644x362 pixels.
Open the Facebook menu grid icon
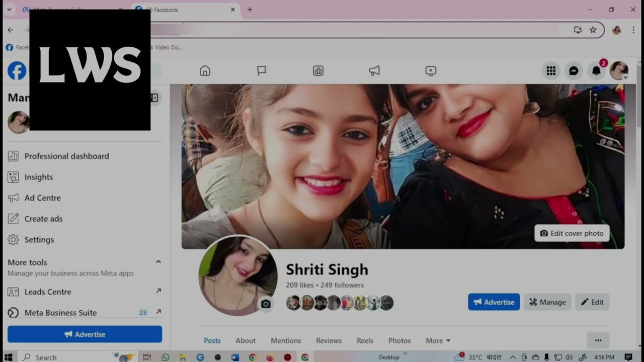click(551, 71)
